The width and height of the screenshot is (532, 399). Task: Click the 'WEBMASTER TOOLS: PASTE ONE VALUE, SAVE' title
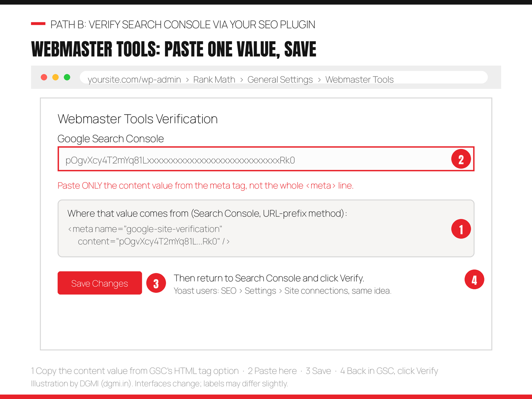tap(174, 49)
